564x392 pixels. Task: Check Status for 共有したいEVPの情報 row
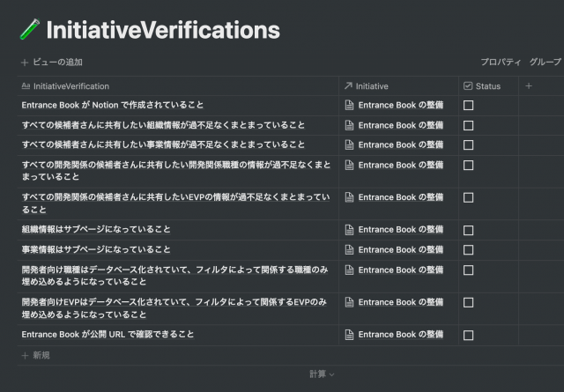pyautogui.click(x=468, y=198)
